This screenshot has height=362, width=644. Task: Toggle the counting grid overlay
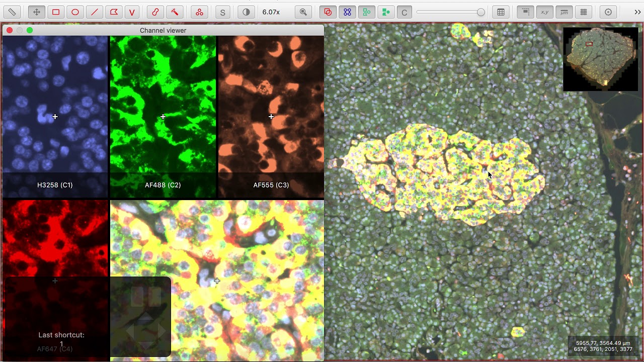583,12
